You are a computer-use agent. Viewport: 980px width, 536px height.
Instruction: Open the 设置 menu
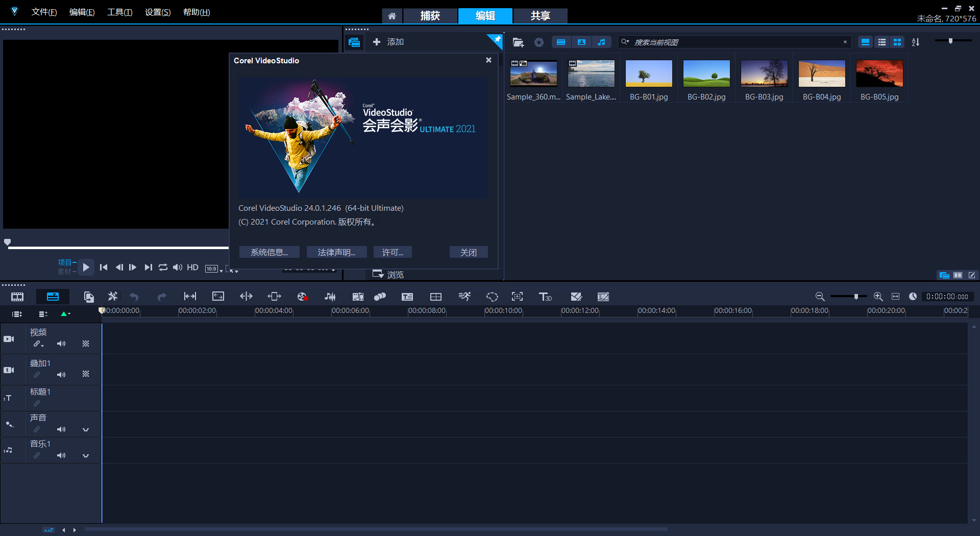pos(158,12)
